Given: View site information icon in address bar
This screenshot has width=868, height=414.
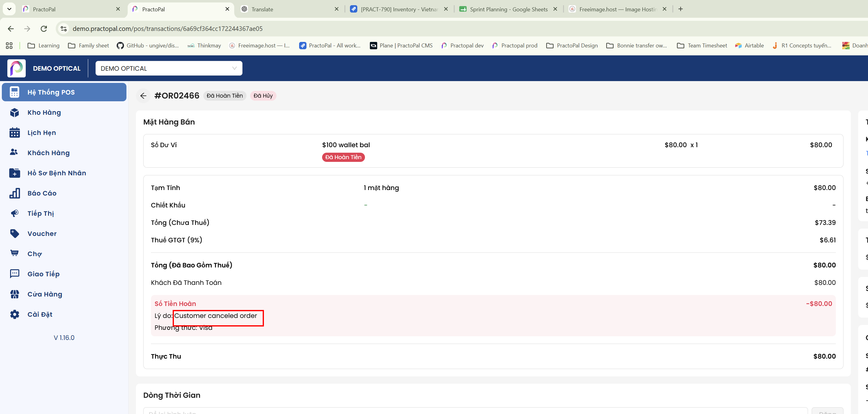Looking at the screenshot, I should 63,29.
